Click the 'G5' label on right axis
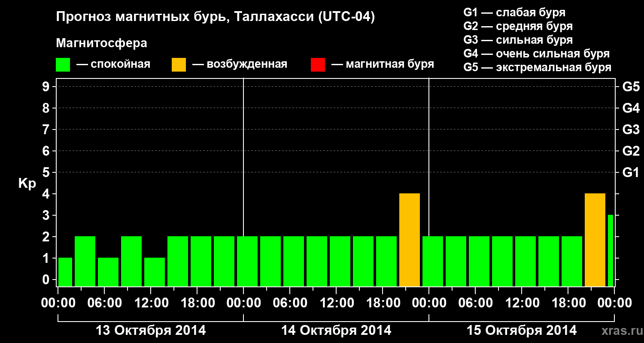Image resolution: width=644 pixels, height=343 pixels. point(631,87)
